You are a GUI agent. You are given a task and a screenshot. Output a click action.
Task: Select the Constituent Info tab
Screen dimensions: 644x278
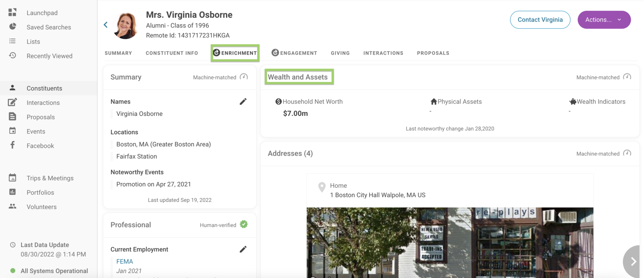pyautogui.click(x=172, y=53)
